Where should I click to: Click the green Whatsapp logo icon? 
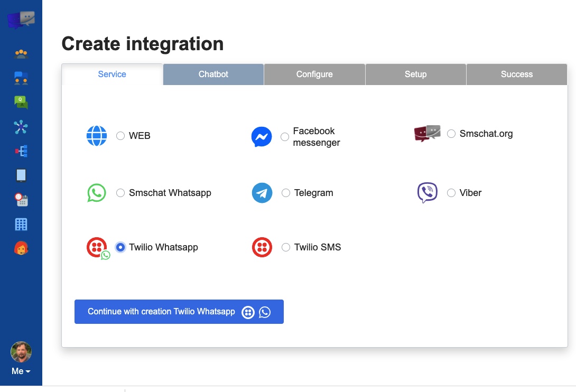tap(97, 193)
